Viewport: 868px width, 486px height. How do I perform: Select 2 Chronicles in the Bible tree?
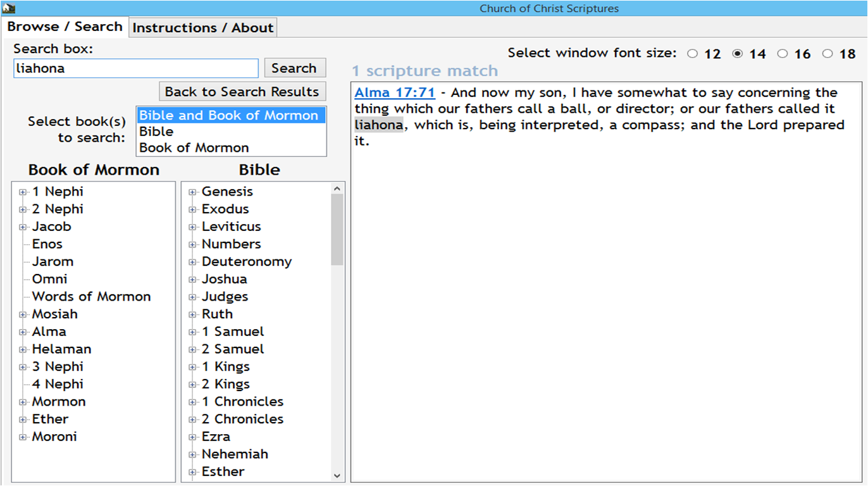(x=242, y=419)
